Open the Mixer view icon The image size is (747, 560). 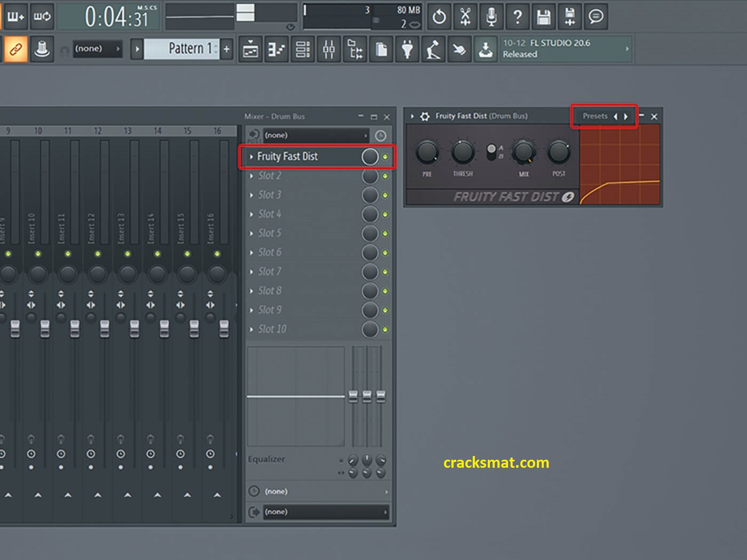point(329,50)
